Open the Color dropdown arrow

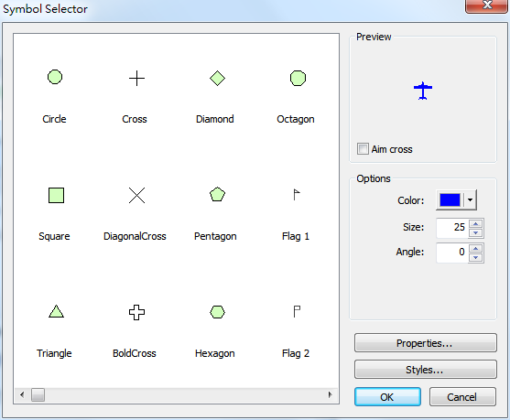tap(470, 199)
